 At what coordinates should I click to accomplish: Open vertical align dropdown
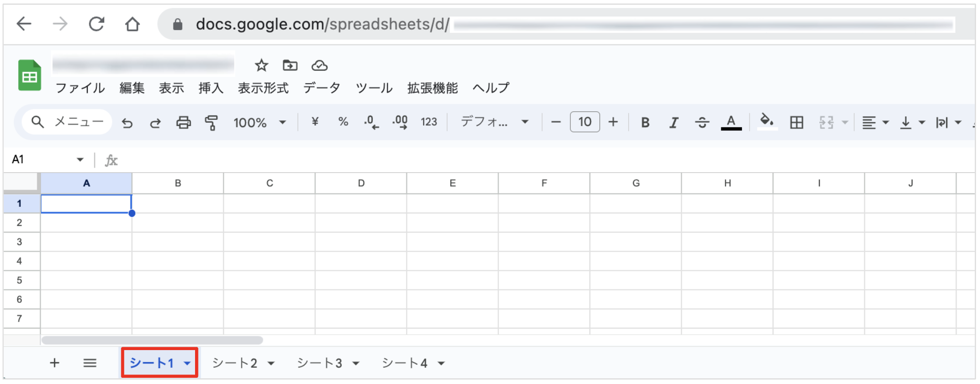[912, 123]
